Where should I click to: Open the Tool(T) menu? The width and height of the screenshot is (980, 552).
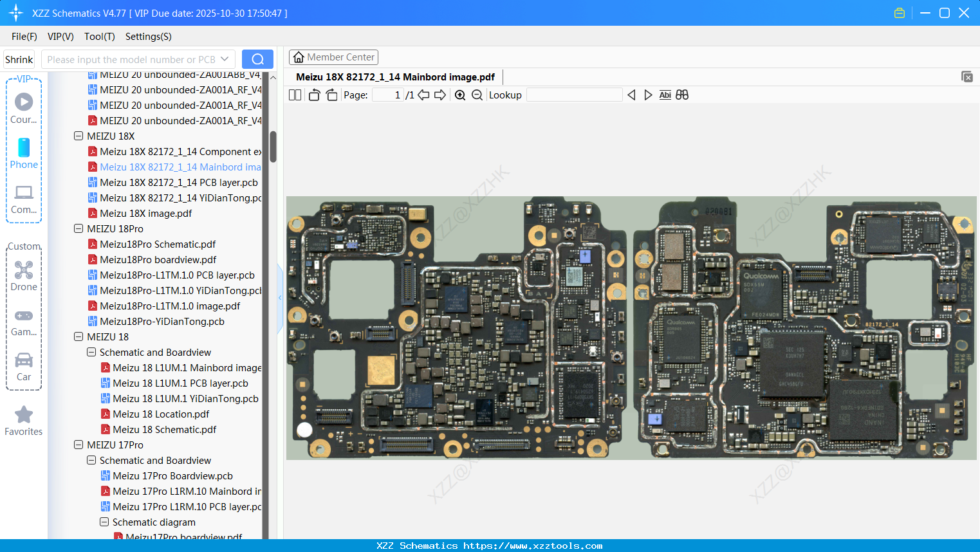(x=99, y=37)
